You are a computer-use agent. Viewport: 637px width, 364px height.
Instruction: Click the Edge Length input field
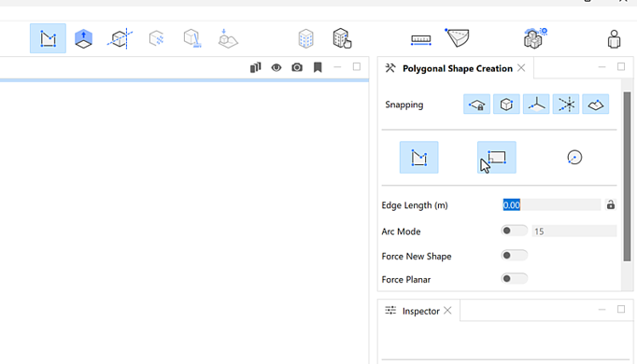tap(551, 205)
